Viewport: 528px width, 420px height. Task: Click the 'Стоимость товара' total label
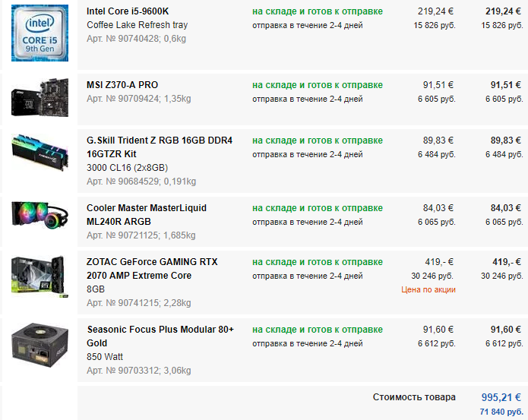pos(414,397)
